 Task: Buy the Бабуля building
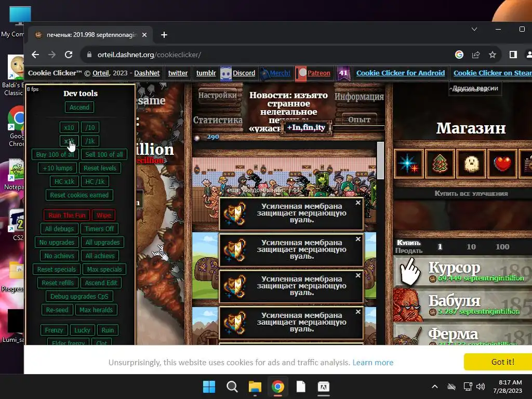point(462,304)
